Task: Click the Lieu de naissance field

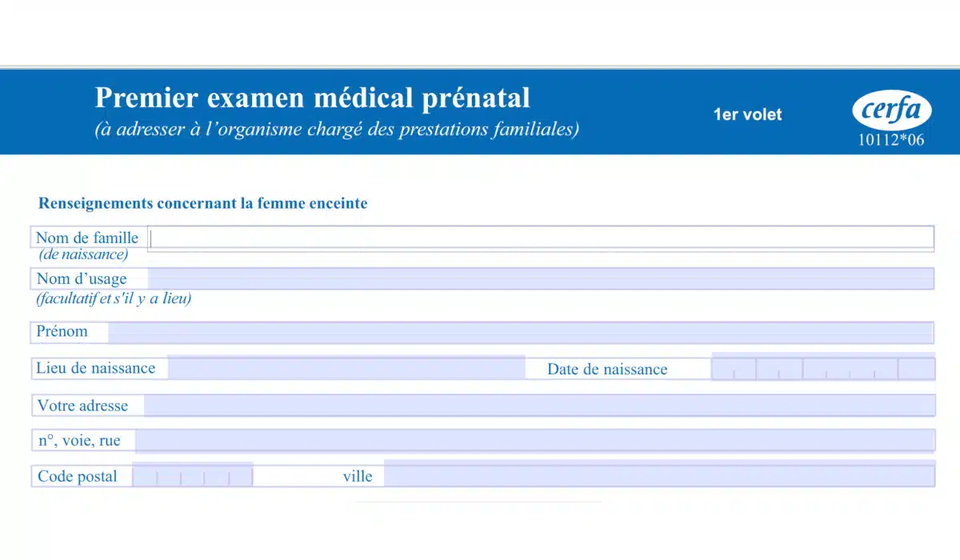Action: (x=346, y=369)
